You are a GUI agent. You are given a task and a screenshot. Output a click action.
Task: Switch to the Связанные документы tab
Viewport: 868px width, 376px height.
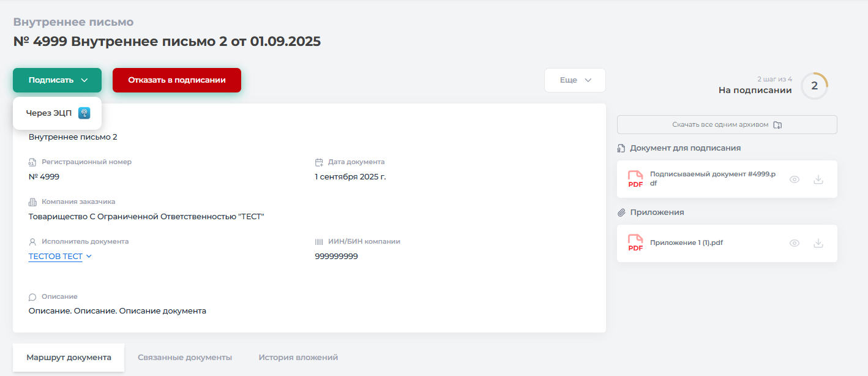point(185,358)
